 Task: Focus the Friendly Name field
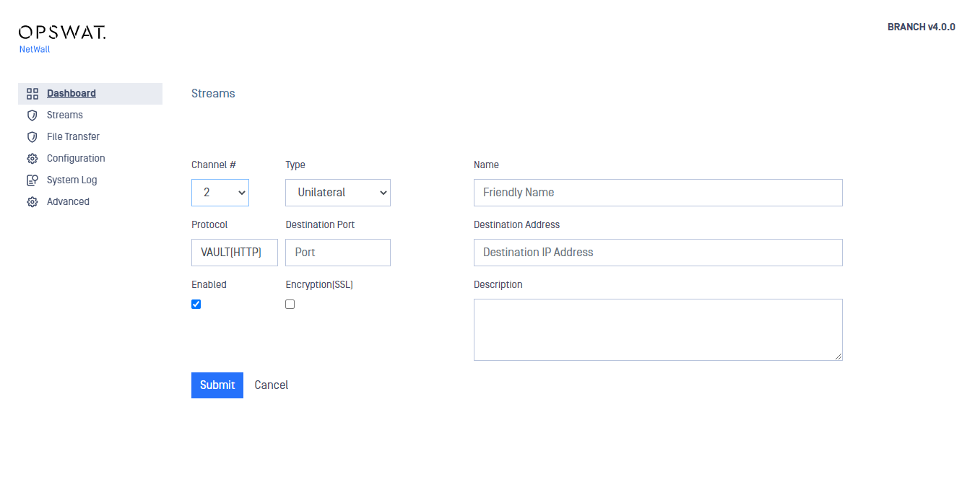click(x=658, y=193)
